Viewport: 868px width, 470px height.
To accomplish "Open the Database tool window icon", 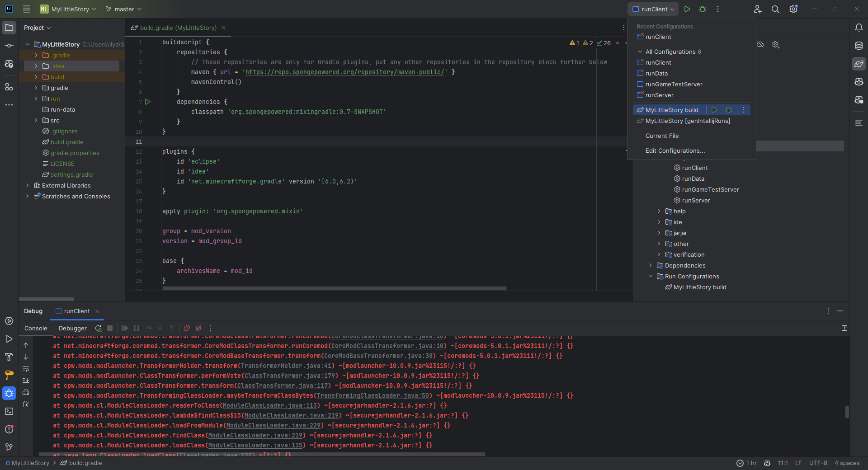I will 859,46.
